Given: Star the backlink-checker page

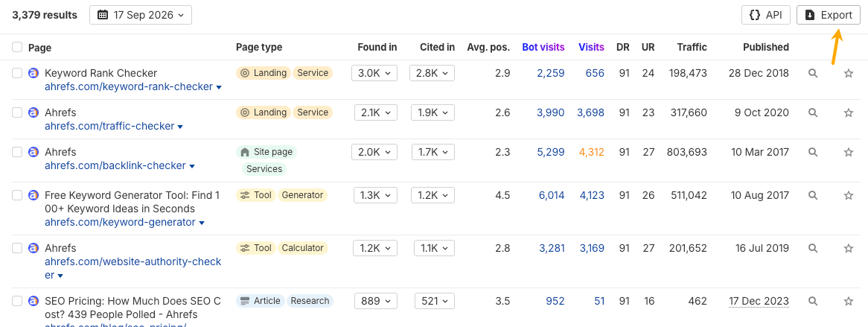Looking at the screenshot, I should [849, 152].
